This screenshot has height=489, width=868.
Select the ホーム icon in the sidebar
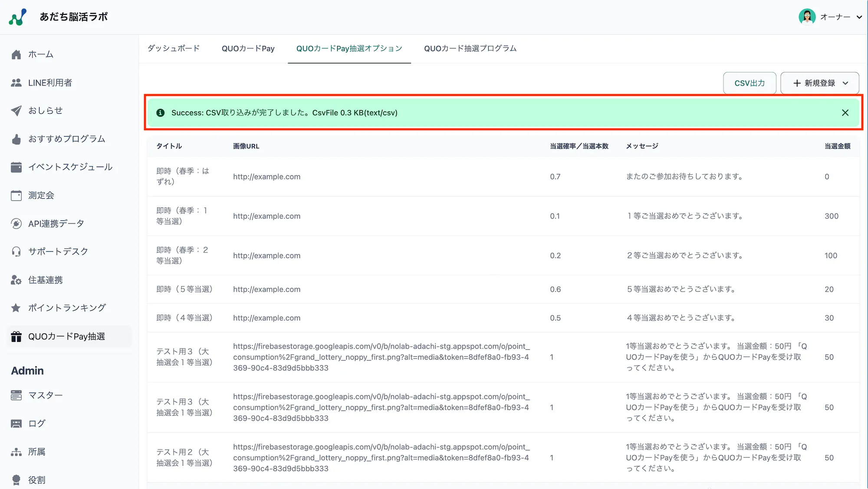point(16,54)
